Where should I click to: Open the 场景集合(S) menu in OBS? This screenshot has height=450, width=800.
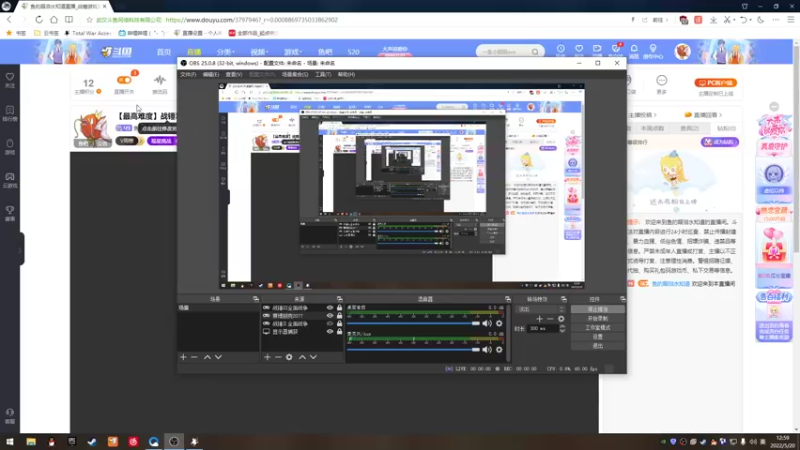click(x=295, y=74)
